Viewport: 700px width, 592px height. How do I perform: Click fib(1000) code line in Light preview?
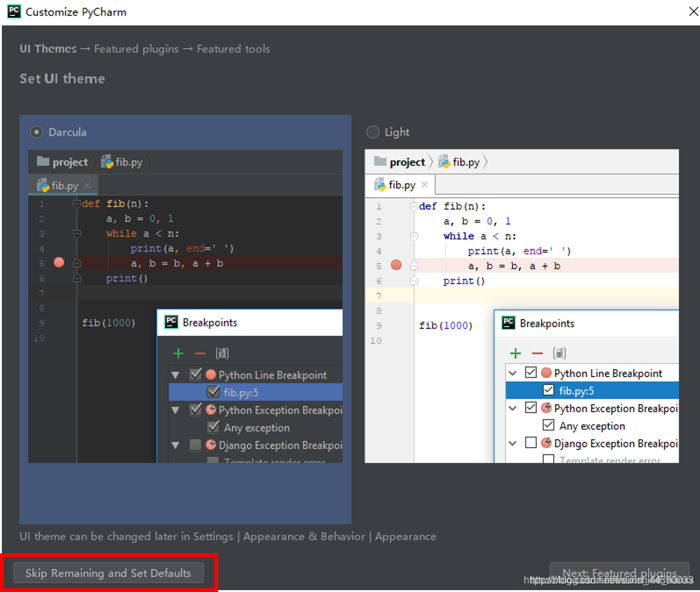(x=446, y=325)
